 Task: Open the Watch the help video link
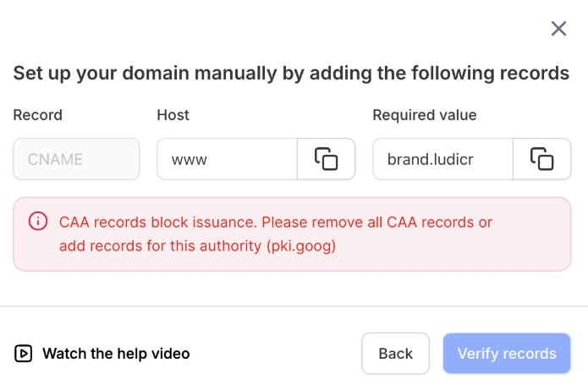coord(116,354)
